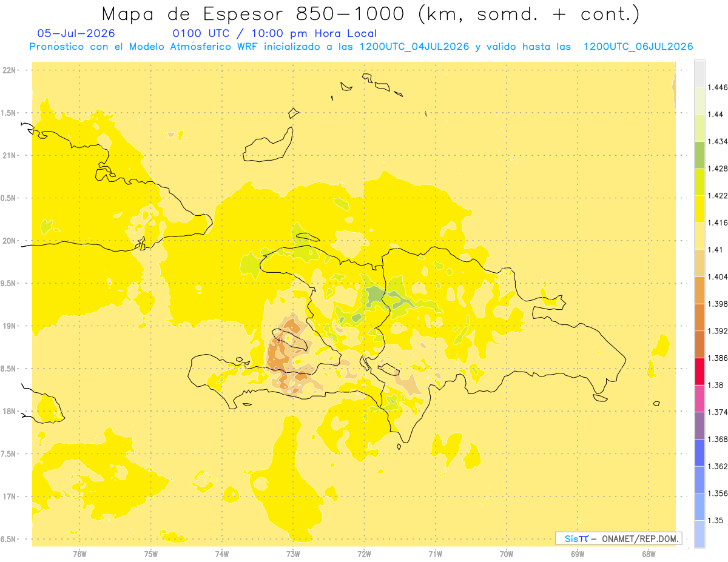Pick the bright yellow band between 1.416 and 1.422
Screen dimensions: 728x562
(699, 209)
